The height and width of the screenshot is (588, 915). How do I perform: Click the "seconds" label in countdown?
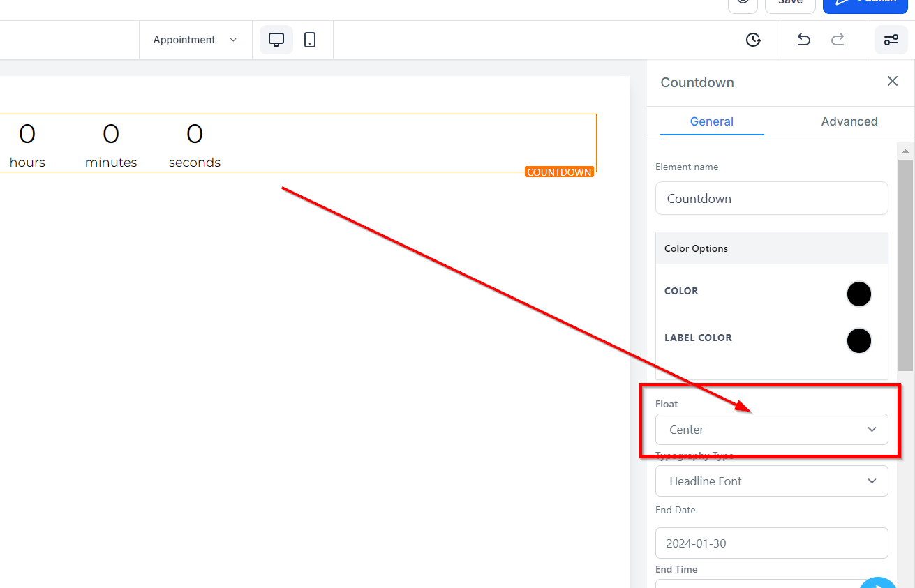[x=195, y=163]
